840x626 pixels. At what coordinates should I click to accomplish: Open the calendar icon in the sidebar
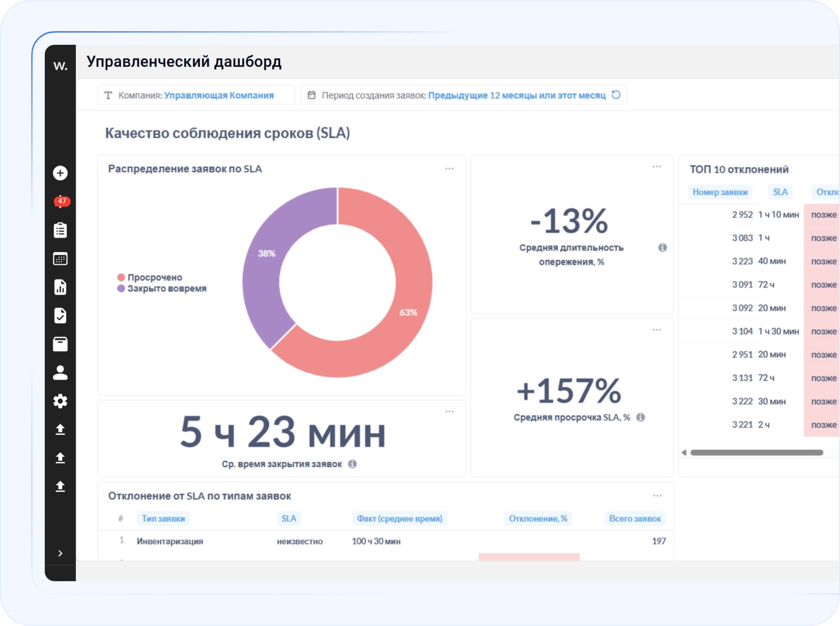click(60, 259)
